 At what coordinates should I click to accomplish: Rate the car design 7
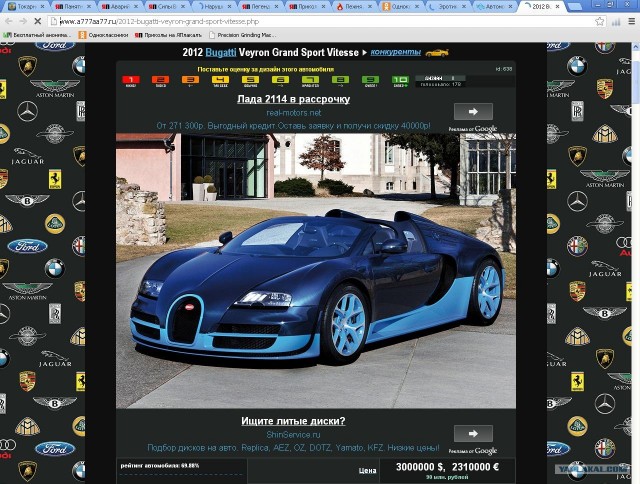pos(310,81)
